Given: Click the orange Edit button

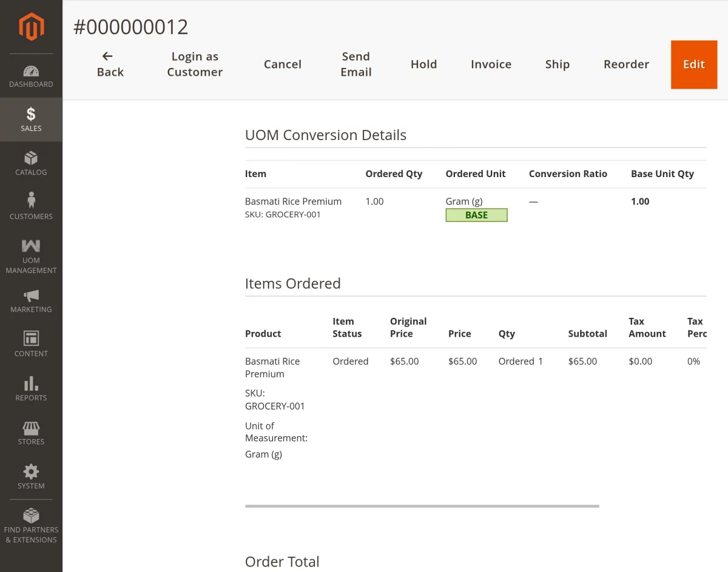Looking at the screenshot, I should [x=693, y=64].
